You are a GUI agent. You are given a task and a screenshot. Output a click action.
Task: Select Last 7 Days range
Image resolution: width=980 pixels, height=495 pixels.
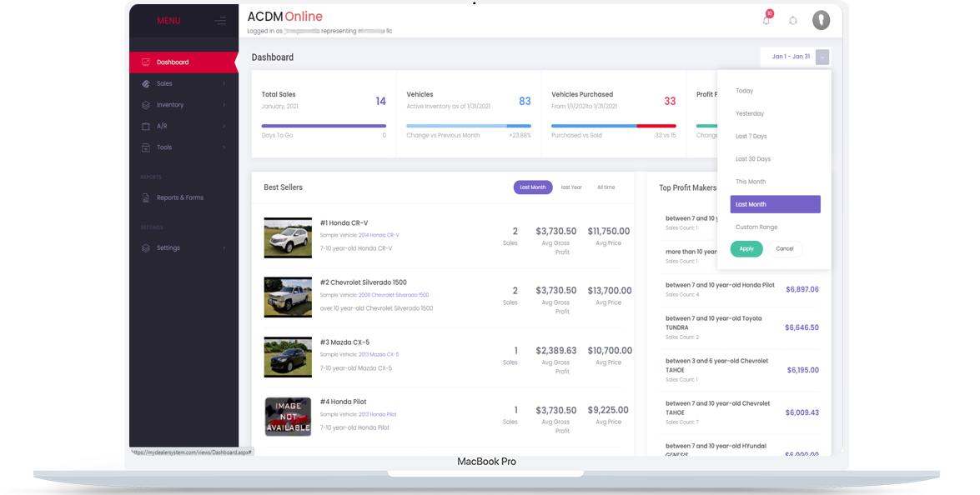[775, 136]
